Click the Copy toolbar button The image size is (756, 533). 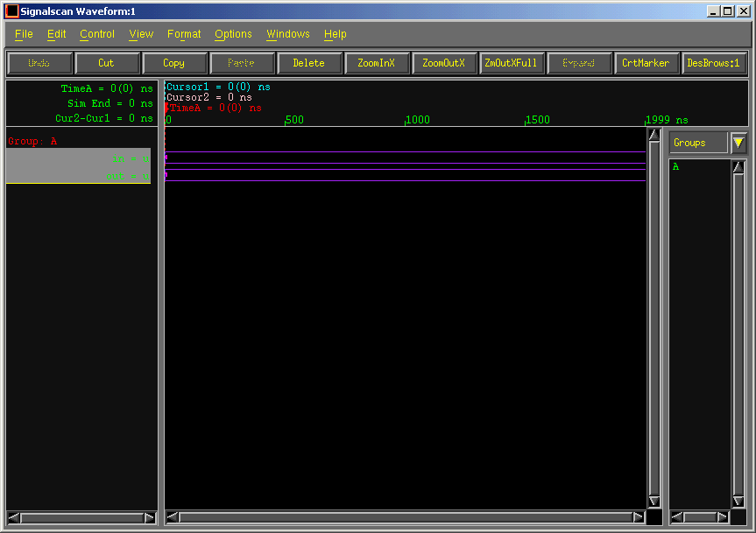(173, 63)
